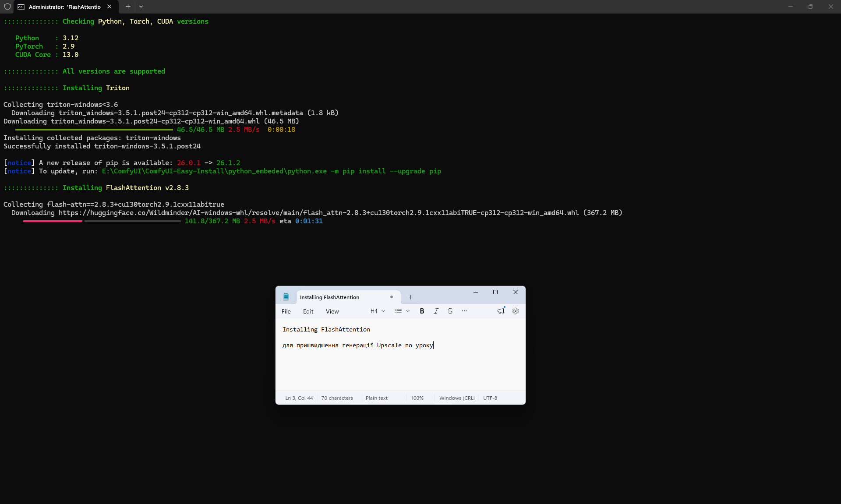The width and height of the screenshot is (841, 504).
Task: Expand the terminal profiles dropdown
Action: pyautogui.click(x=141, y=7)
